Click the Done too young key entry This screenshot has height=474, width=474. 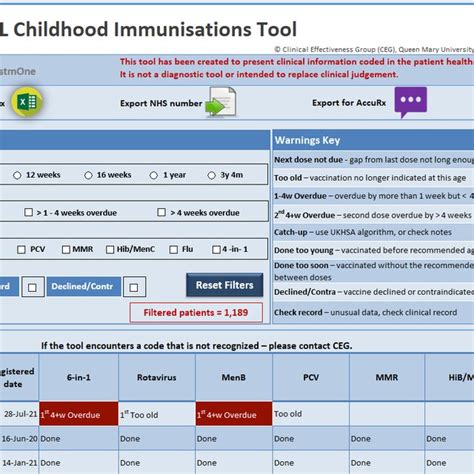coord(373,250)
